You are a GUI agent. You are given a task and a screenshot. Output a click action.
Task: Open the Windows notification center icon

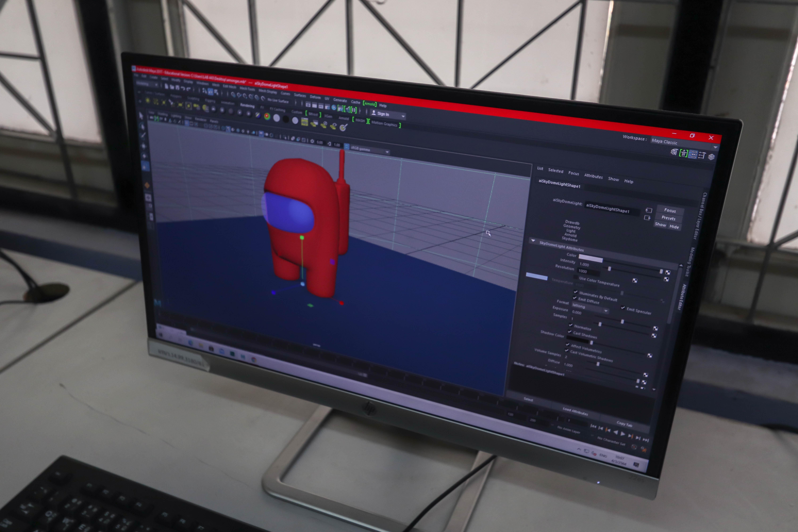point(636,465)
